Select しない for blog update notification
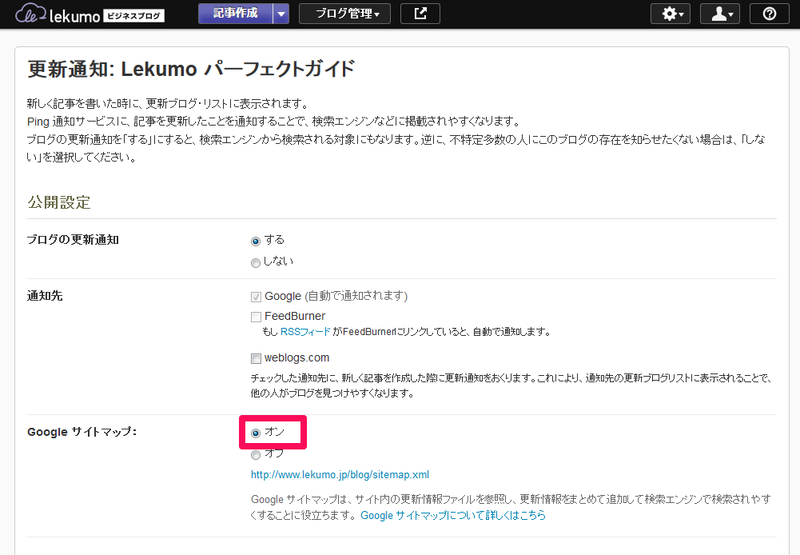This screenshot has width=800, height=555. [x=256, y=263]
